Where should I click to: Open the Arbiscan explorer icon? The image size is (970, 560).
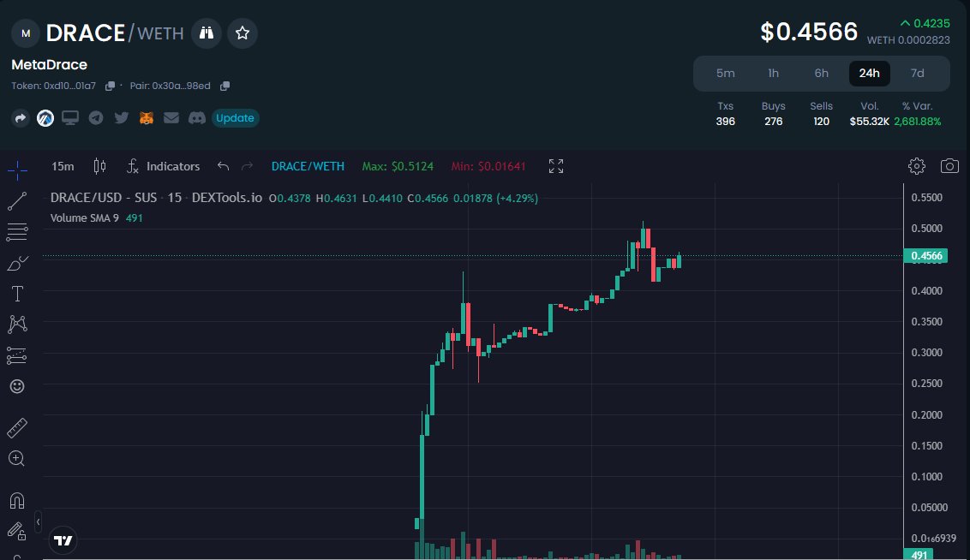pyautogui.click(x=45, y=118)
